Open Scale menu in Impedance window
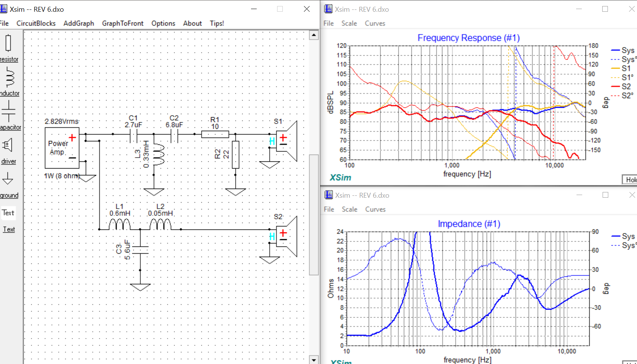637x364 pixels. (x=350, y=209)
